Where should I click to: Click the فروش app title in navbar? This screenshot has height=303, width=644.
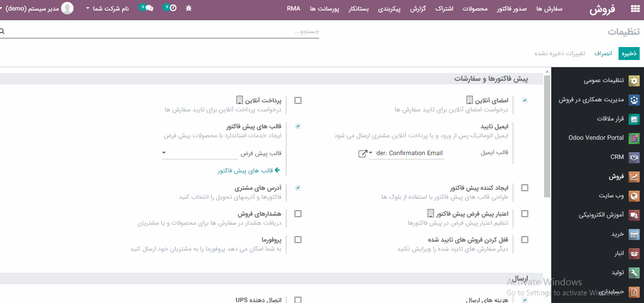point(603,9)
